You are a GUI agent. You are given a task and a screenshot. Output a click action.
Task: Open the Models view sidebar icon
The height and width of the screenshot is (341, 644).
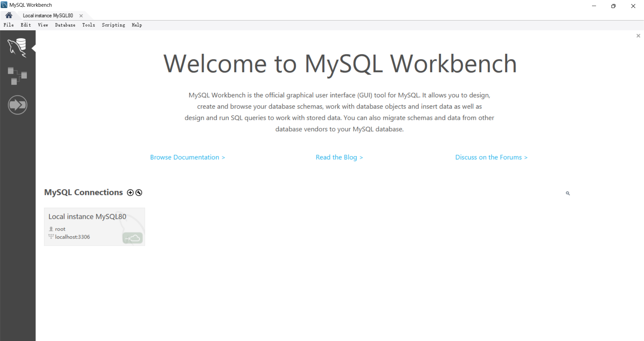coord(17,76)
